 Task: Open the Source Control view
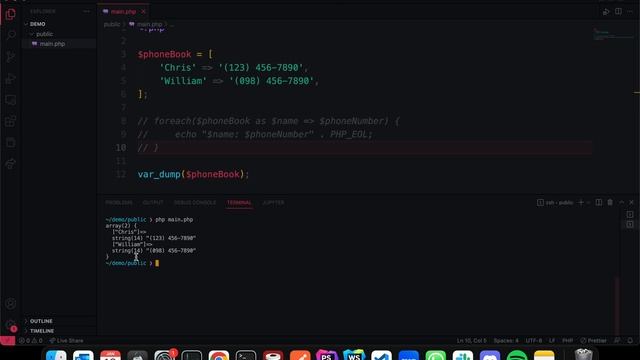tap(11, 57)
